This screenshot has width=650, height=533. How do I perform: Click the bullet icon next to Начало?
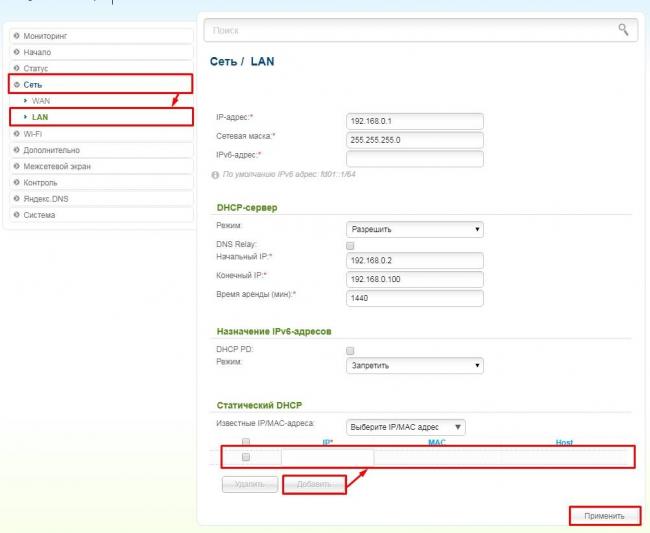17,52
